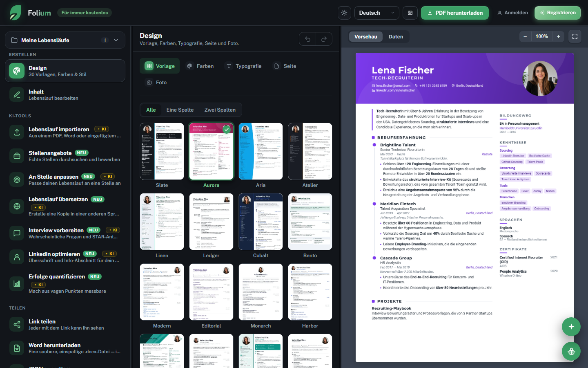Image resolution: width=588 pixels, height=368 pixels.
Task: Switch to the Foto tab
Action: 156,82
